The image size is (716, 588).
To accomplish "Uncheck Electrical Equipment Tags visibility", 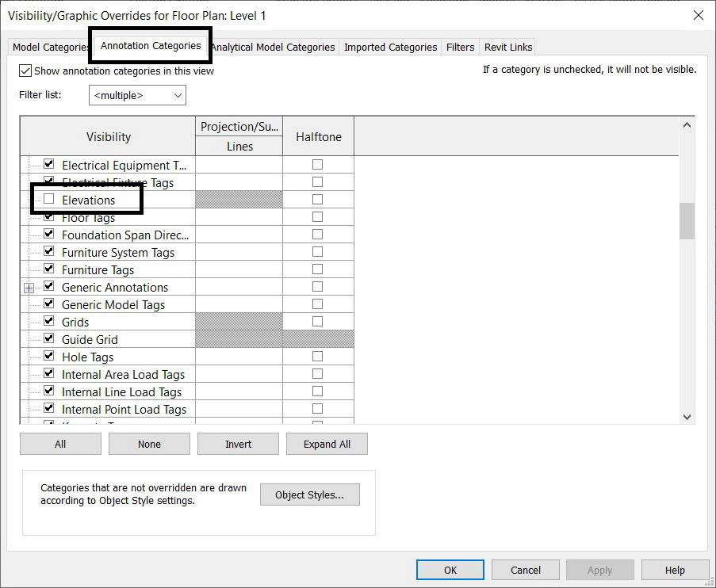I will [x=49, y=164].
